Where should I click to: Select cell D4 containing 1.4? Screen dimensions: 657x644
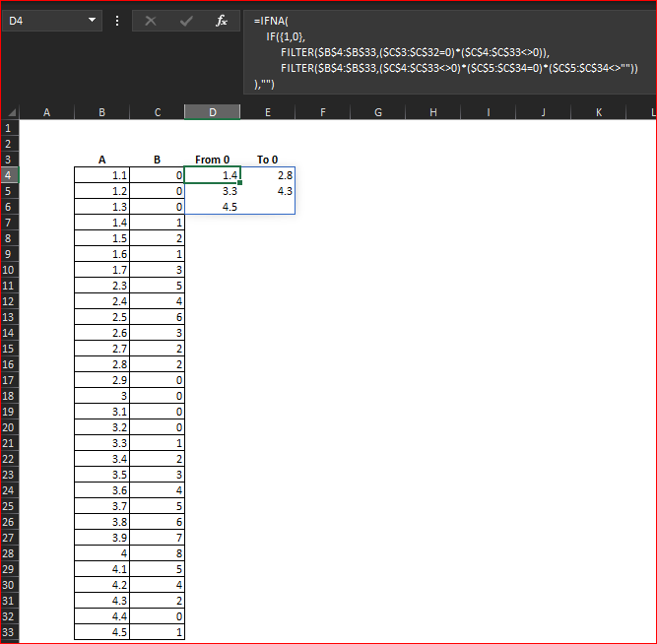[x=213, y=175]
